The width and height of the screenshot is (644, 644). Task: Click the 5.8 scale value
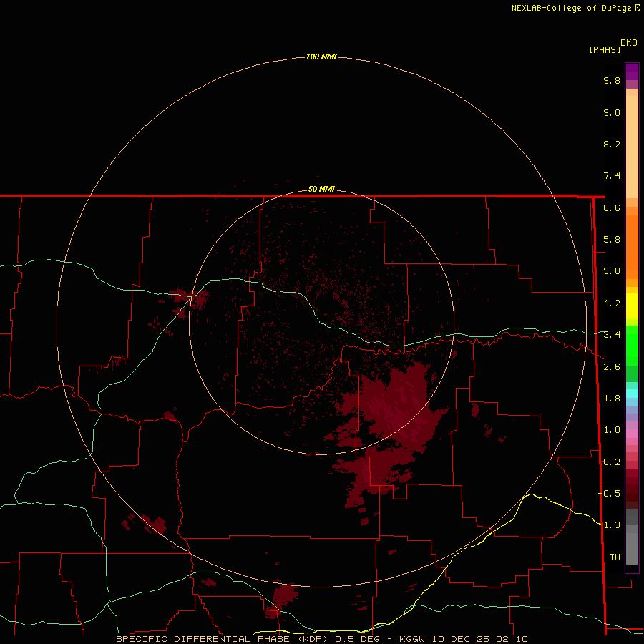(x=612, y=240)
